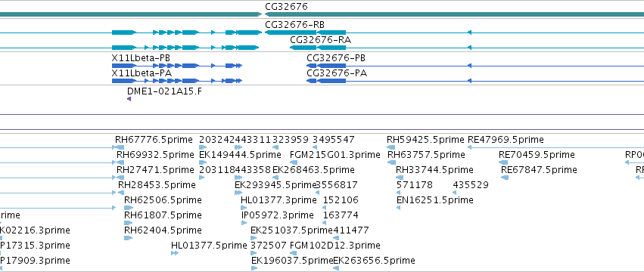This screenshot has width=644, height=272.
Task: Select the 3495547 feature label
Action: pos(334,140)
